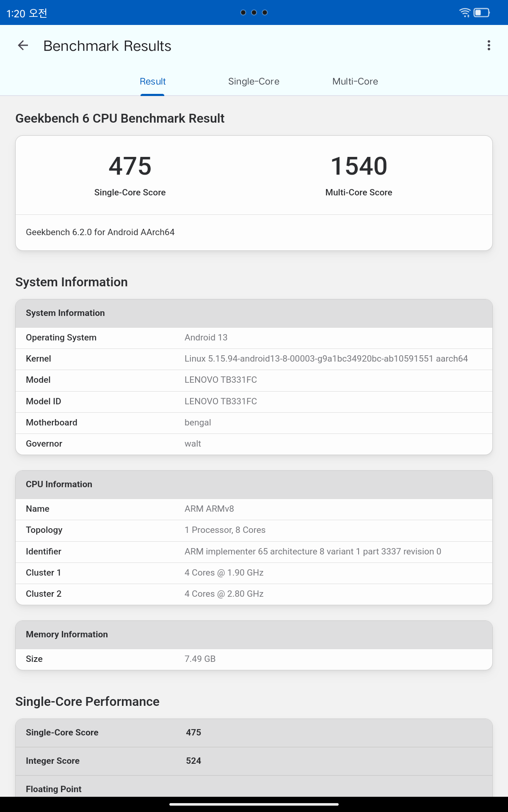The height and width of the screenshot is (812, 508).
Task: Tap the bottom home gesture bar
Action: (254, 804)
